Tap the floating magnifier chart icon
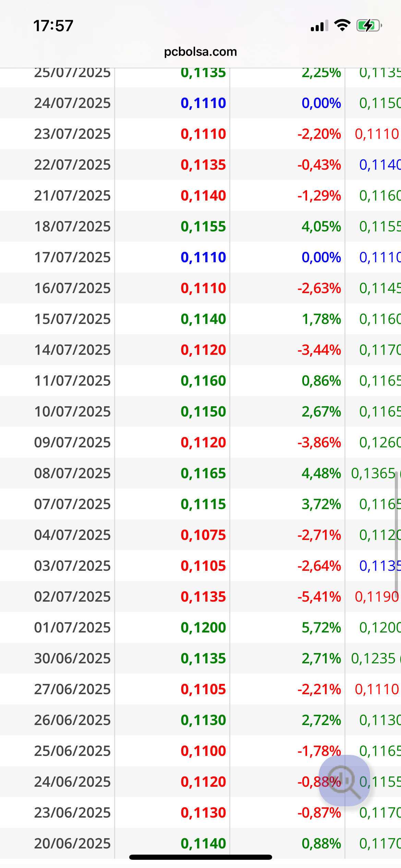 [x=344, y=781]
